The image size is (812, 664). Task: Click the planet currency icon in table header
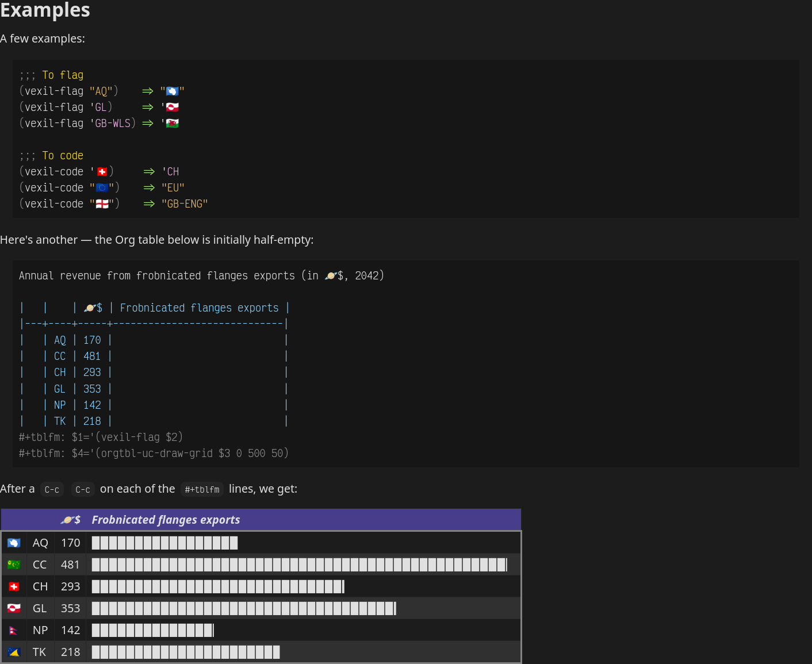[x=67, y=520]
